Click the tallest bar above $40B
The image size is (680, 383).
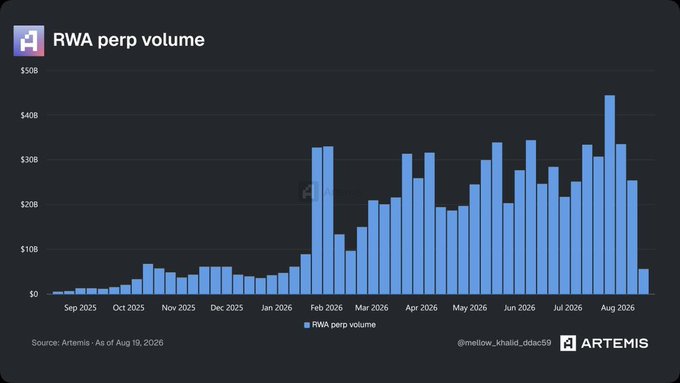[610, 194]
